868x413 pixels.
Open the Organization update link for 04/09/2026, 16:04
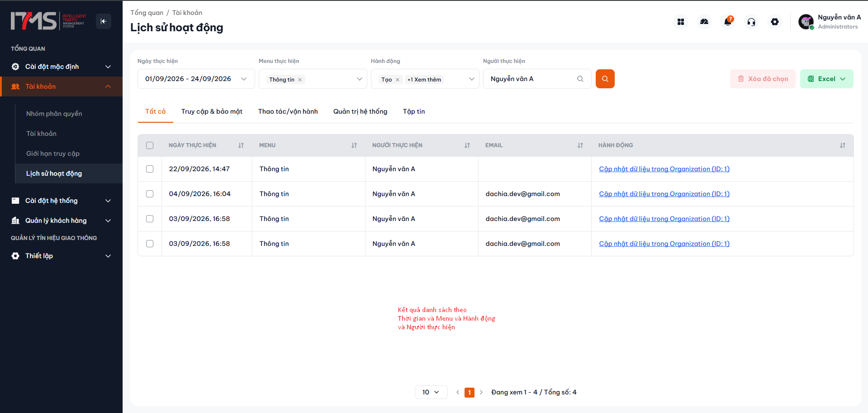664,194
